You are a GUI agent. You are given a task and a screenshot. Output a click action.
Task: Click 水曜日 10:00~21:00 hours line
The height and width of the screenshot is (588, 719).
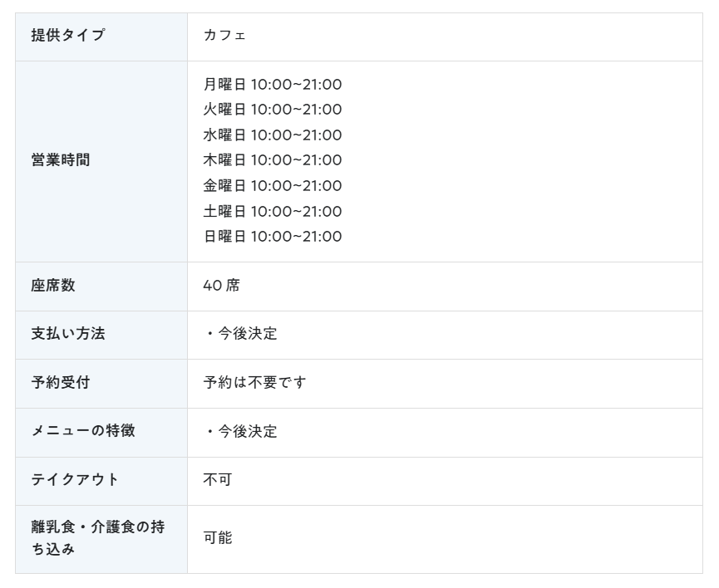coord(273,135)
